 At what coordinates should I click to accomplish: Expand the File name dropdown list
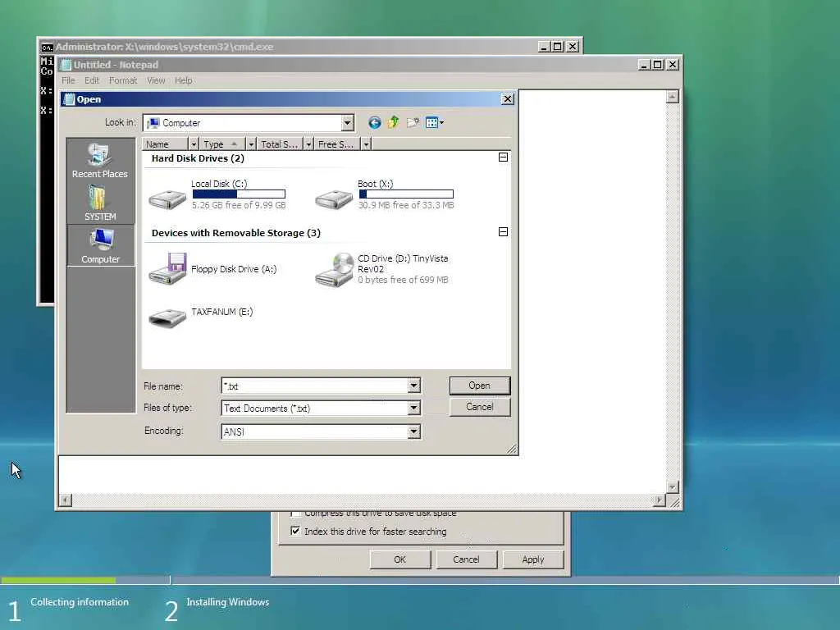click(x=413, y=386)
